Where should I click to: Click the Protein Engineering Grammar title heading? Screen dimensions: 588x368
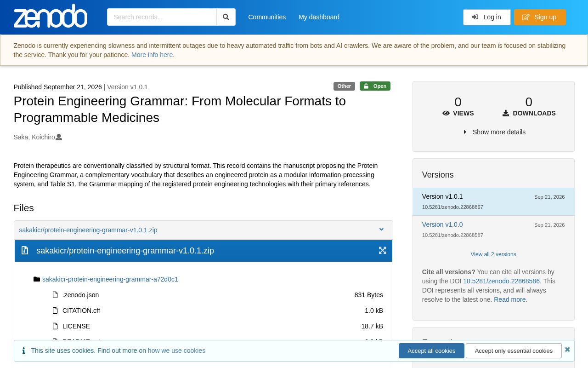180,109
